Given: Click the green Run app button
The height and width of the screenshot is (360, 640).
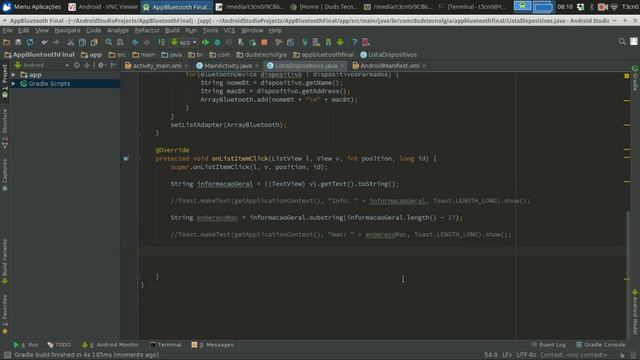Looking at the screenshot, I should coord(205,42).
